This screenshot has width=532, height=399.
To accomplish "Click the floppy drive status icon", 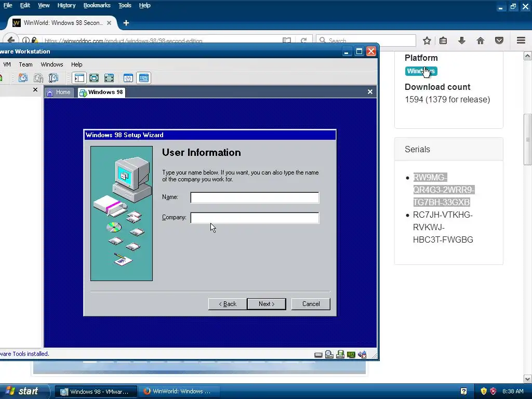I will click(x=340, y=354).
